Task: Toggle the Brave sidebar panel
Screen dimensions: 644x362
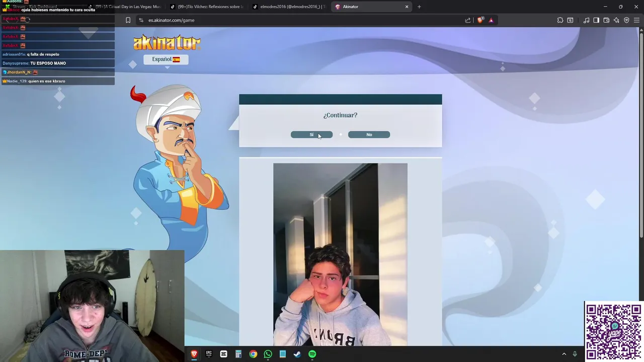Action: pos(596,20)
